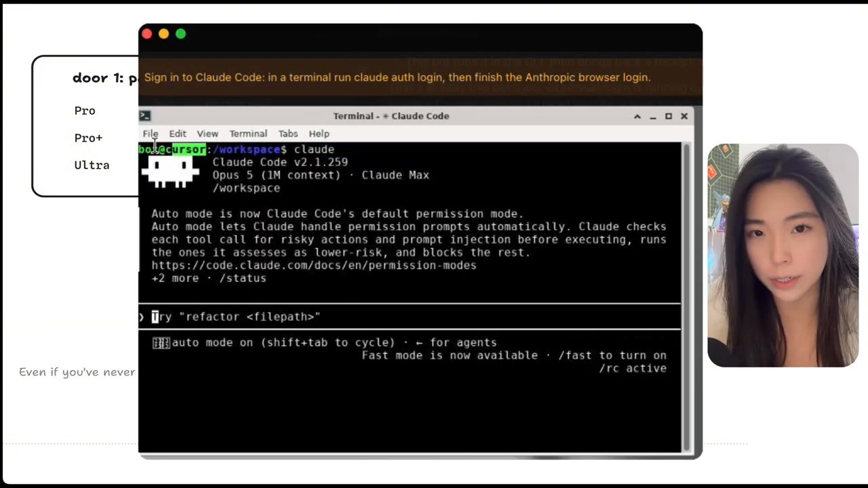Click the terminal vertical scrollbar

[686, 297]
